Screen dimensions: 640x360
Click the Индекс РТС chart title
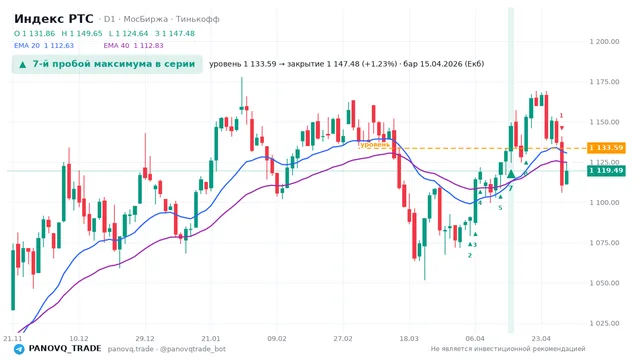click(53, 19)
